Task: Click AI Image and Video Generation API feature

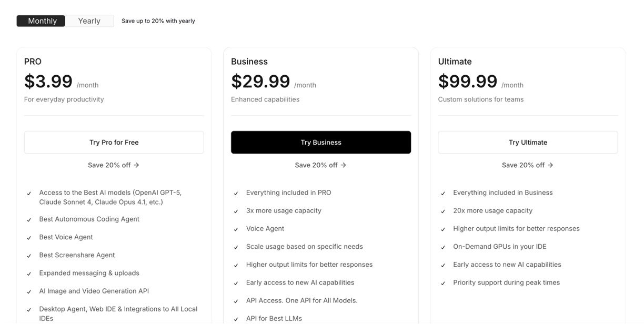Action: coord(94,291)
